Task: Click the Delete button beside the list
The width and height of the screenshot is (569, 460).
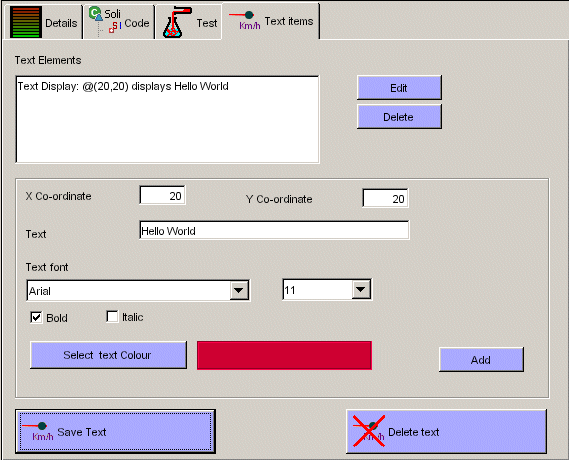Action: (x=399, y=116)
